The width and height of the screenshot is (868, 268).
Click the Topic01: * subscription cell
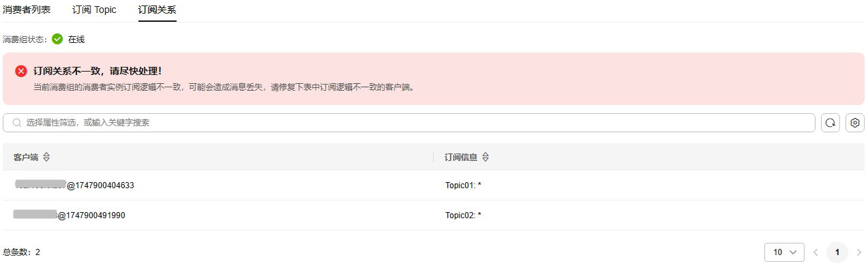[x=463, y=185]
